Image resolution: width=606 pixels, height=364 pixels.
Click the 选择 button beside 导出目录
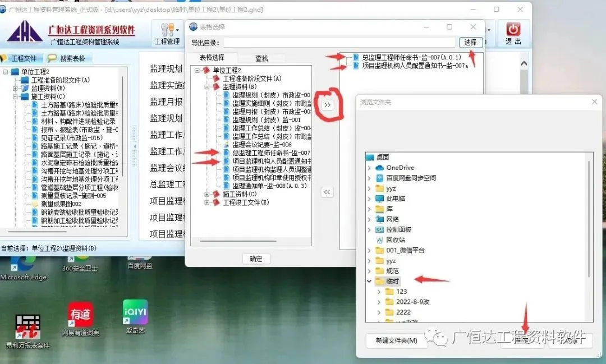[x=470, y=42]
